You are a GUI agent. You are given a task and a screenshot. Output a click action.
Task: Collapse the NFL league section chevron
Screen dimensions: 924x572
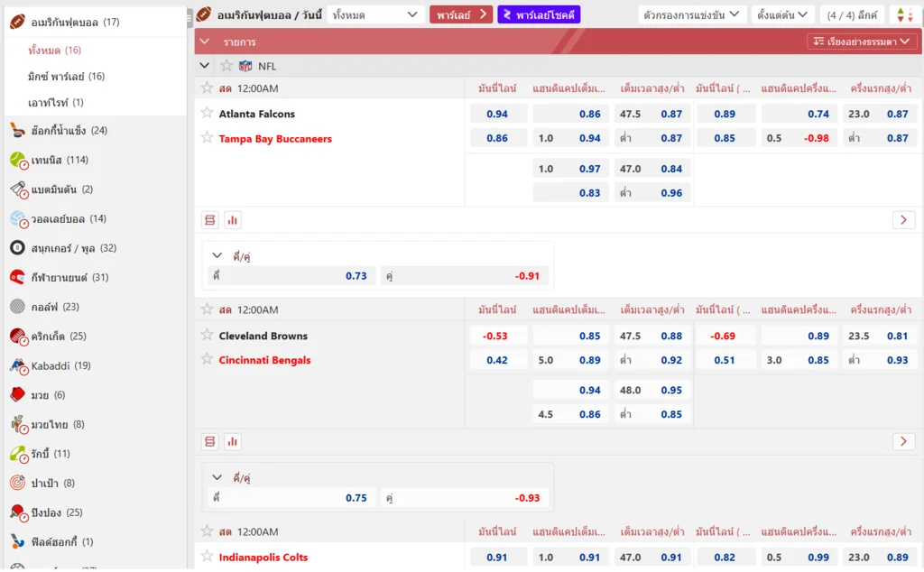(x=205, y=66)
